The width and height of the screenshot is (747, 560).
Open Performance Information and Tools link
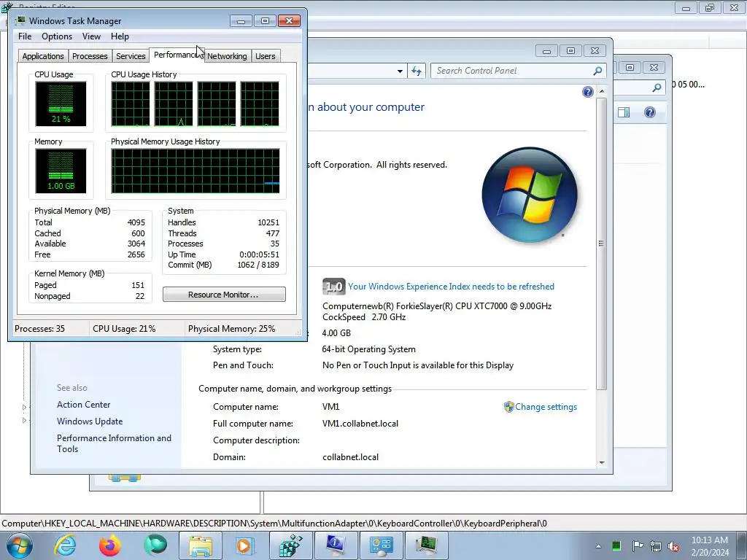click(114, 443)
